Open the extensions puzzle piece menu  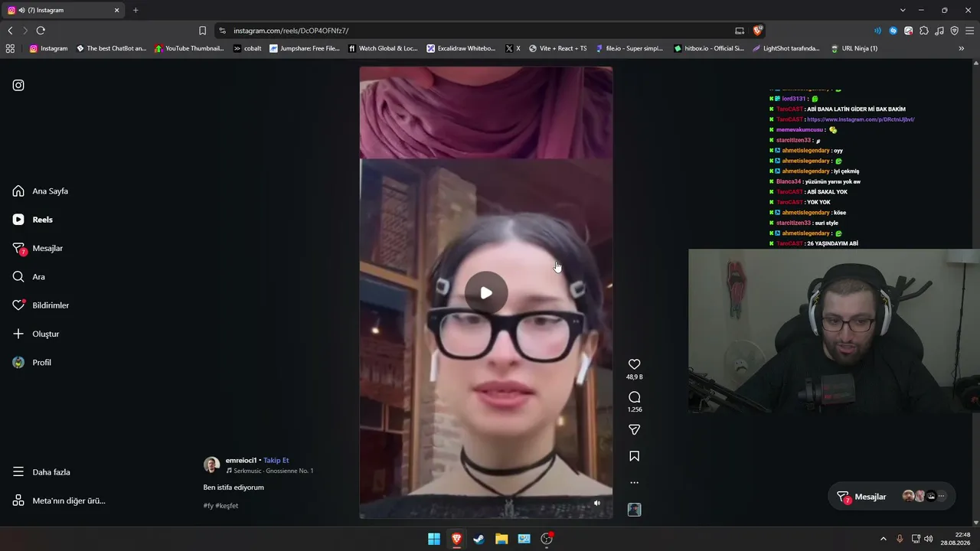923,31
